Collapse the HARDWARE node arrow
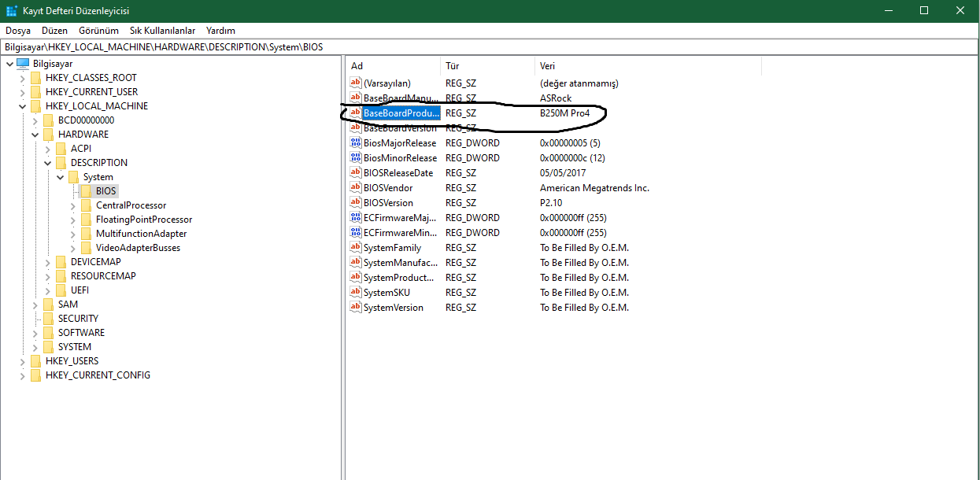This screenshot has width=980, height=480. [x=35, y=135]
